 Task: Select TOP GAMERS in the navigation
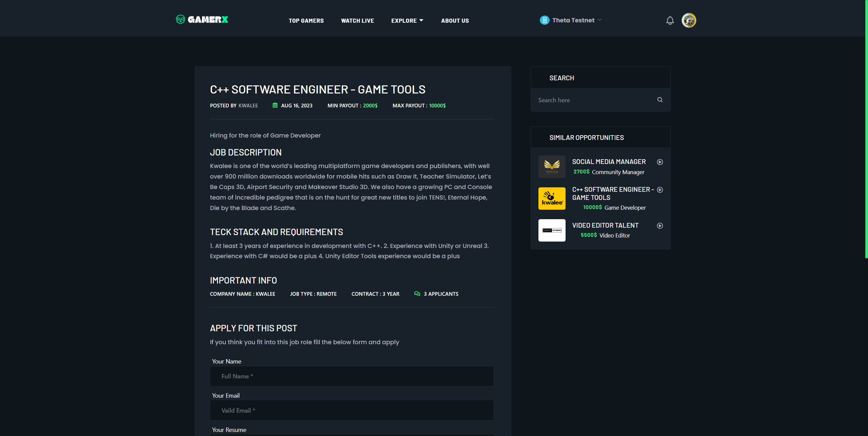point(306,20)
